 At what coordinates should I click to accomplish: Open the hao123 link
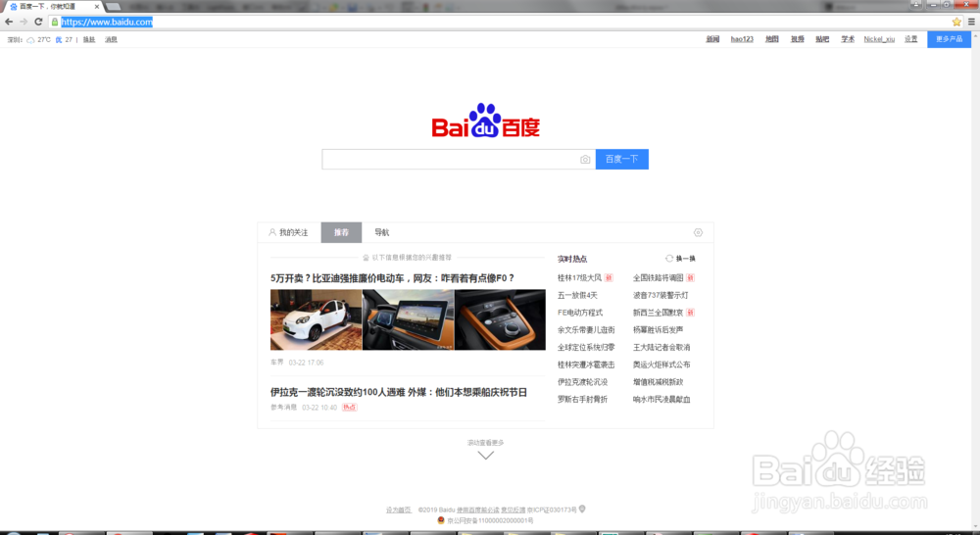(x=742, y=39)
